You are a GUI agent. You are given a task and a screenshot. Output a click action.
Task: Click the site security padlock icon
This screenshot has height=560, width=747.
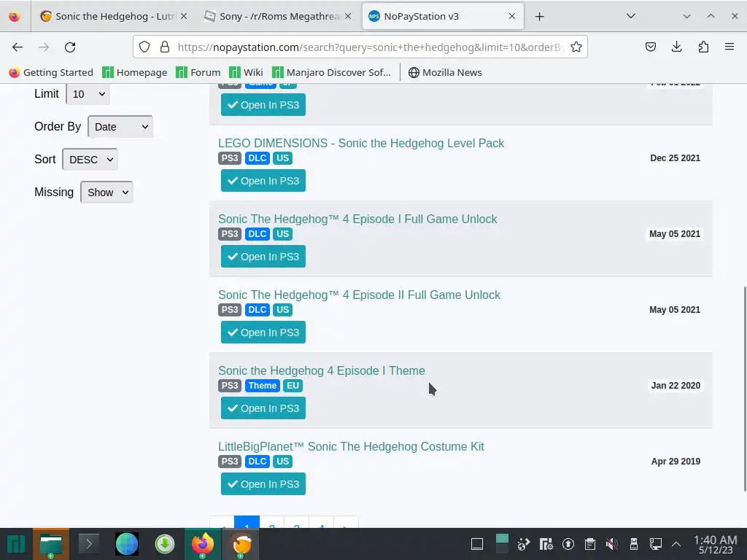point(165,47)
